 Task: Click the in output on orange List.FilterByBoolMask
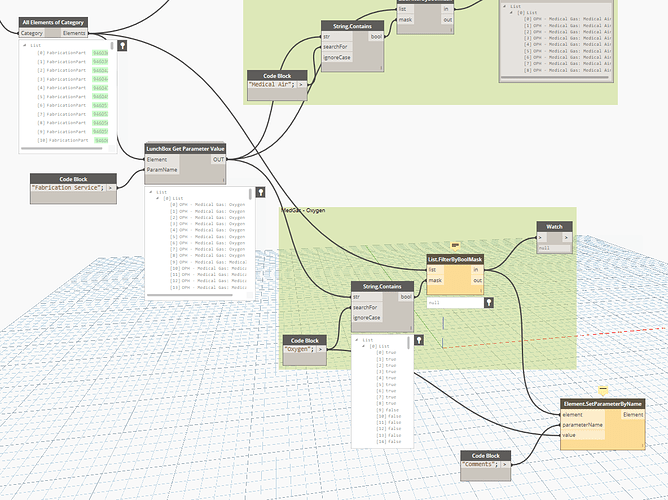476,270
